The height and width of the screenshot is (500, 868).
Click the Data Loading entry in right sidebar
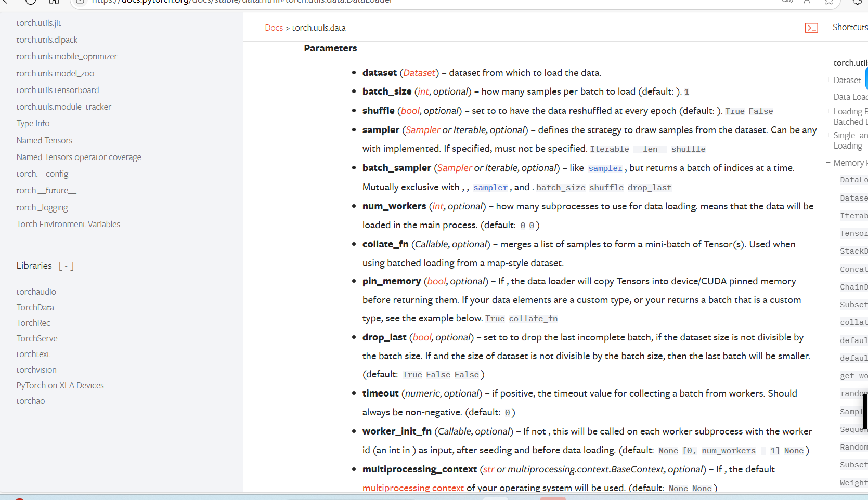(x=850, y=97)
